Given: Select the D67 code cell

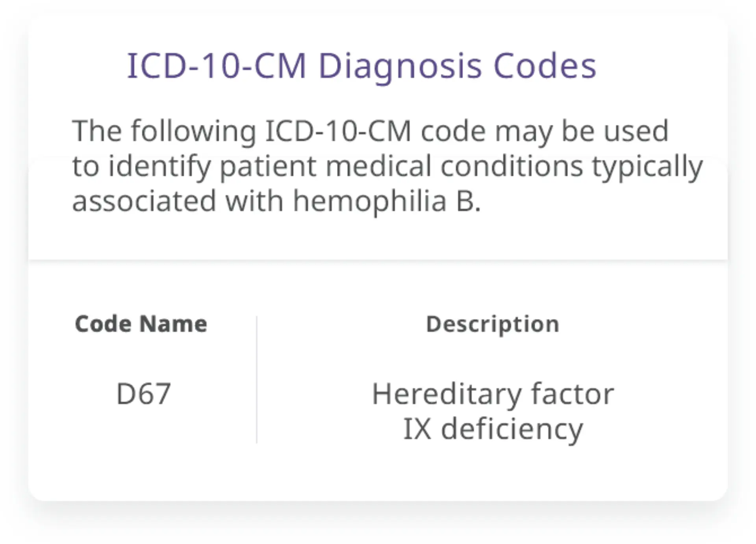Looking at the screenshot, I should pos(144,394).
